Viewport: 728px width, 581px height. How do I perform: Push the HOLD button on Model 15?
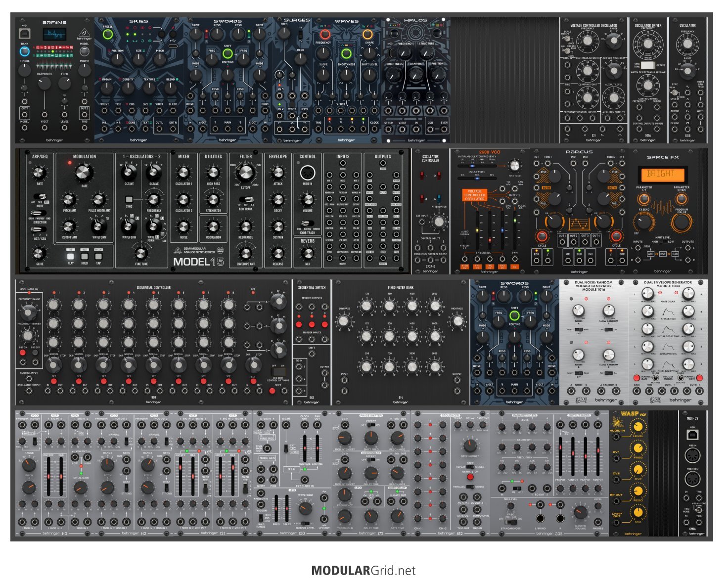(x=85, y=256)
